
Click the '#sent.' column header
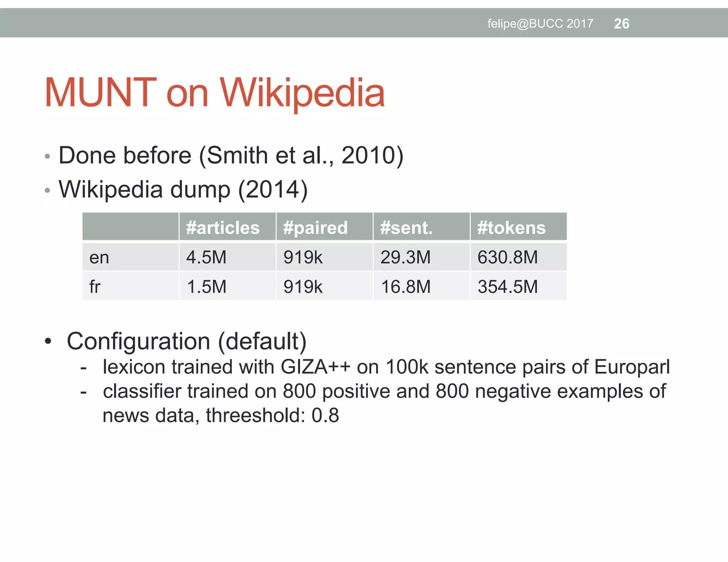[422, 227]
